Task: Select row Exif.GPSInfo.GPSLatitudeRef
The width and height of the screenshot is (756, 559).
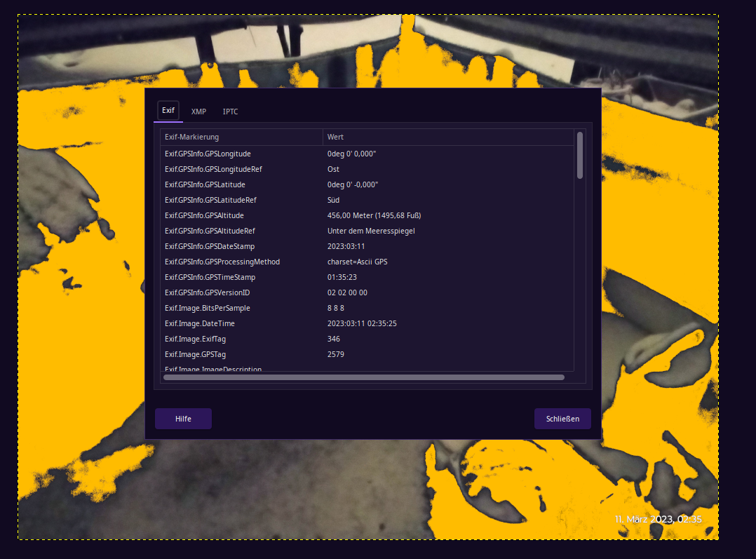Action: [x=367, y=200]
